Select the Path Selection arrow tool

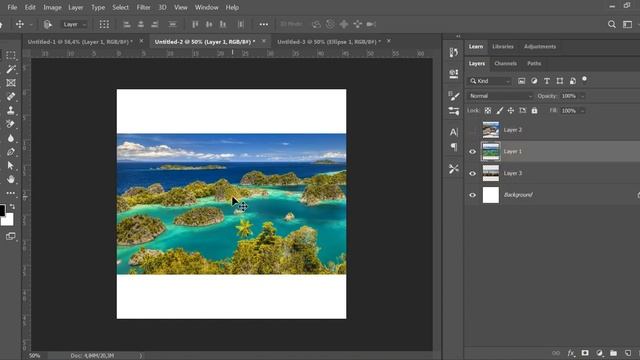coord(11,165)
